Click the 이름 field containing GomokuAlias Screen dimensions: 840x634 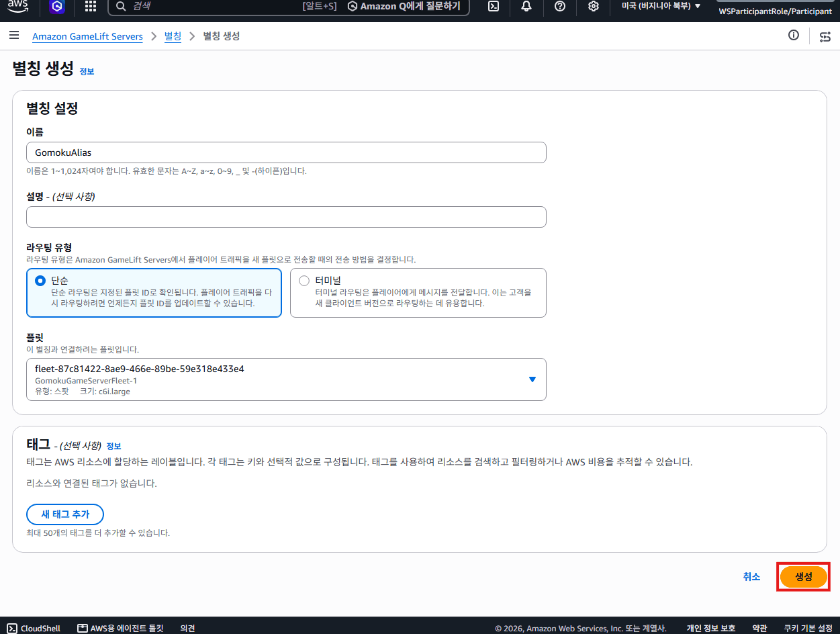click(x=286, y=152)
